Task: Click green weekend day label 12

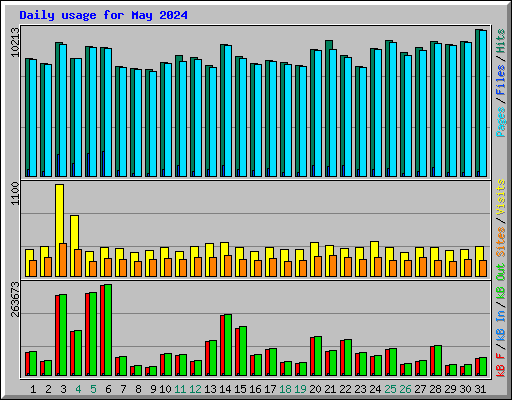Action: [x=195, y=389]
